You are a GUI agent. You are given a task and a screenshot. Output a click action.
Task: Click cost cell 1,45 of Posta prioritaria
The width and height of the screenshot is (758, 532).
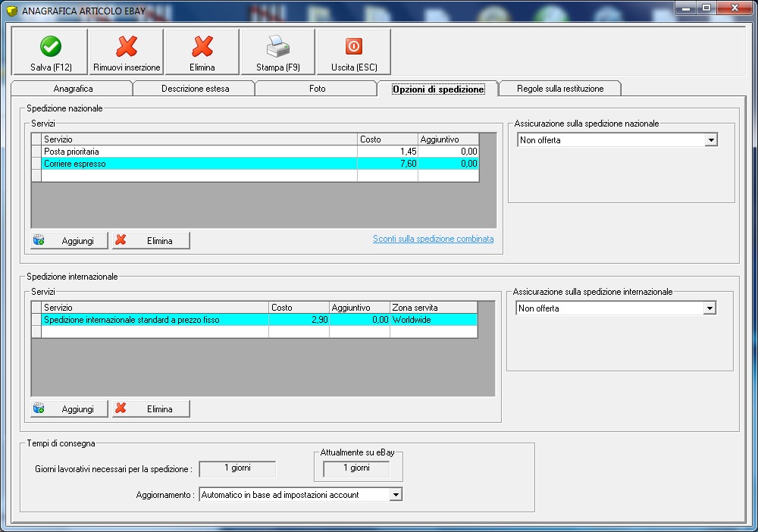click(x=387, y=152)
